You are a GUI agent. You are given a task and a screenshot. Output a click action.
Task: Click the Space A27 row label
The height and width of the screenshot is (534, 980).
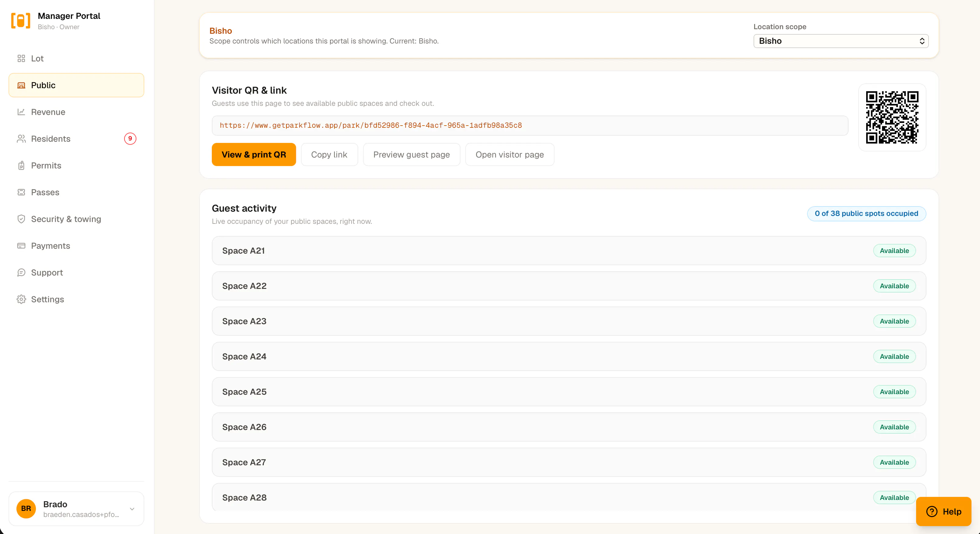pyautogui.click(x=244, y=463)
